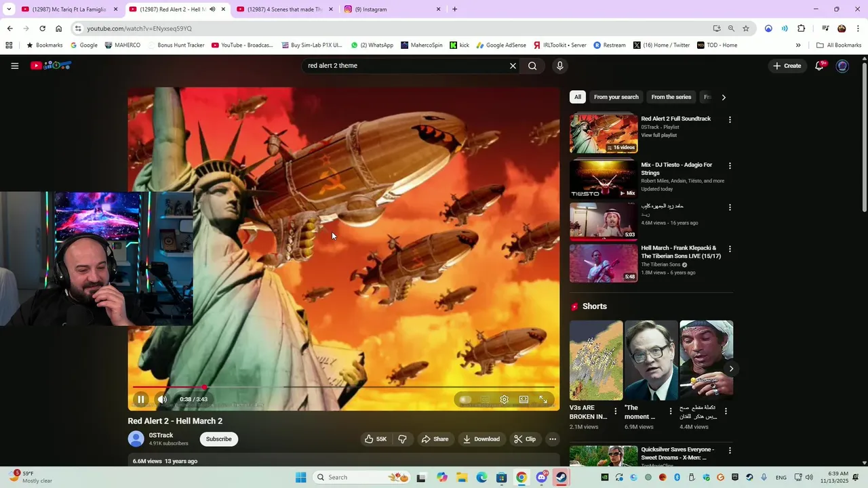The height and width of the screenshot is (488, 868).
Task: Bookmark this page with the star icon
Action: (746, 28)
